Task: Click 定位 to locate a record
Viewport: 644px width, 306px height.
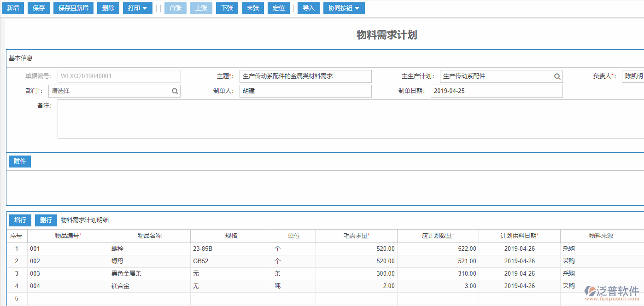Action: 278,8
